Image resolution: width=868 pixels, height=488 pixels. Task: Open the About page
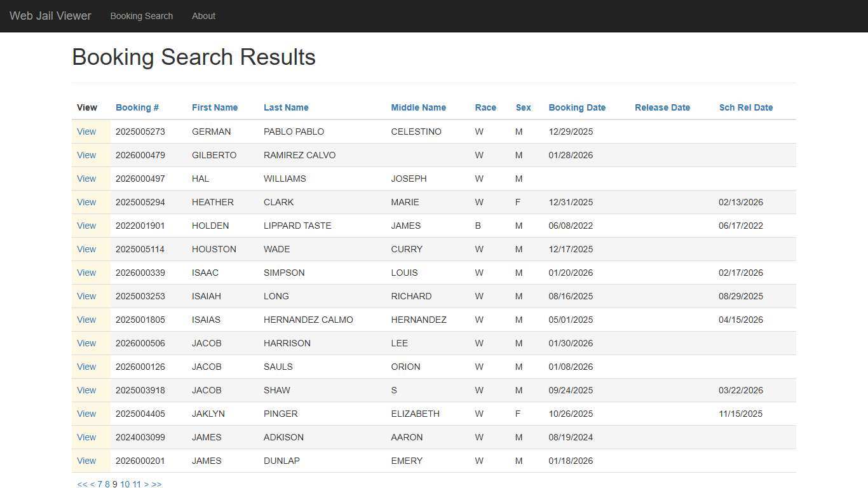203,16
